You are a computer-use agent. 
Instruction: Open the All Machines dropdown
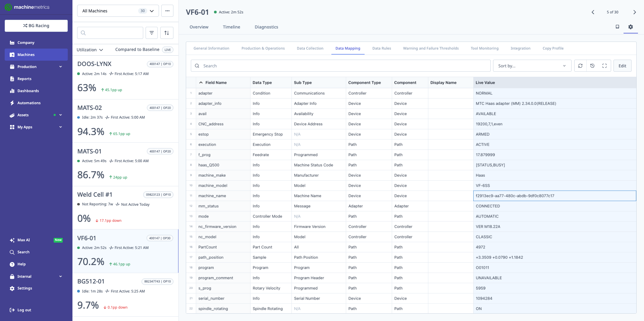(x=118, y=11)
